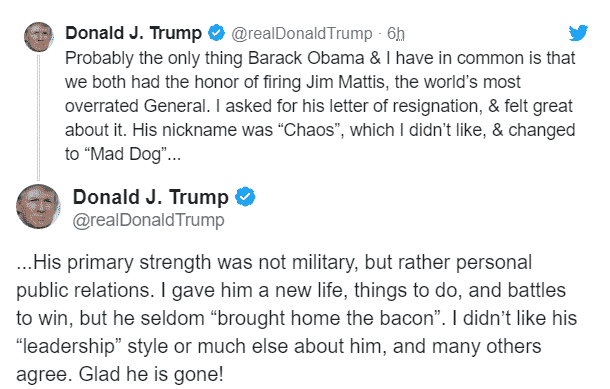Image resolution: width=610 pixels, height=389 pixels.
Task: Click the 6h timestamp link
Action: pos(396,33)
